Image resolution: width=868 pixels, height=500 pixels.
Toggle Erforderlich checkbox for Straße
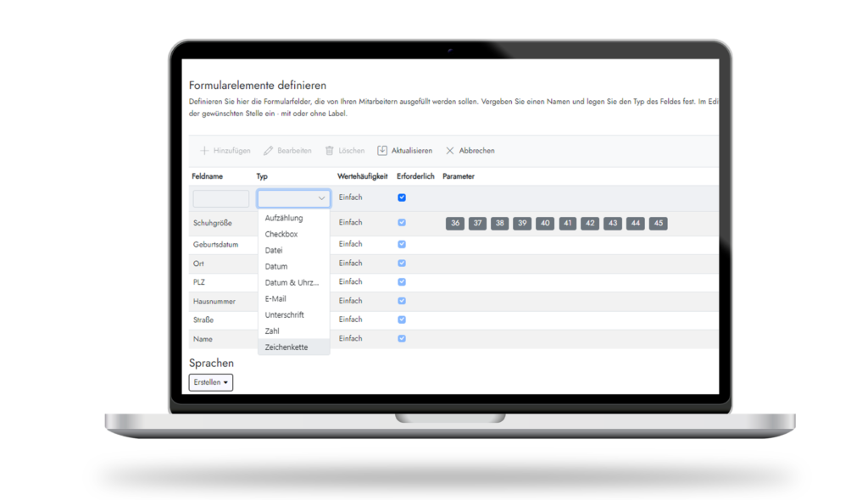point(402,319)
